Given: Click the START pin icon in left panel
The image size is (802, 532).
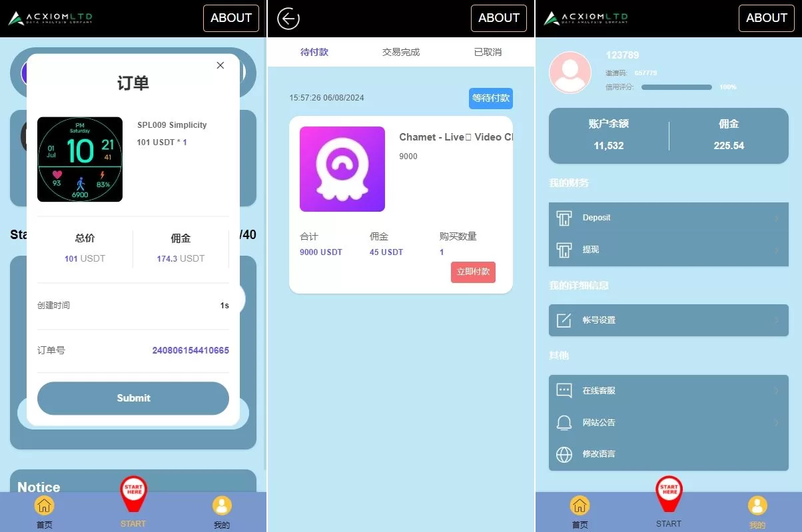Looking at the screenshot, I should (x=133, y=495).
